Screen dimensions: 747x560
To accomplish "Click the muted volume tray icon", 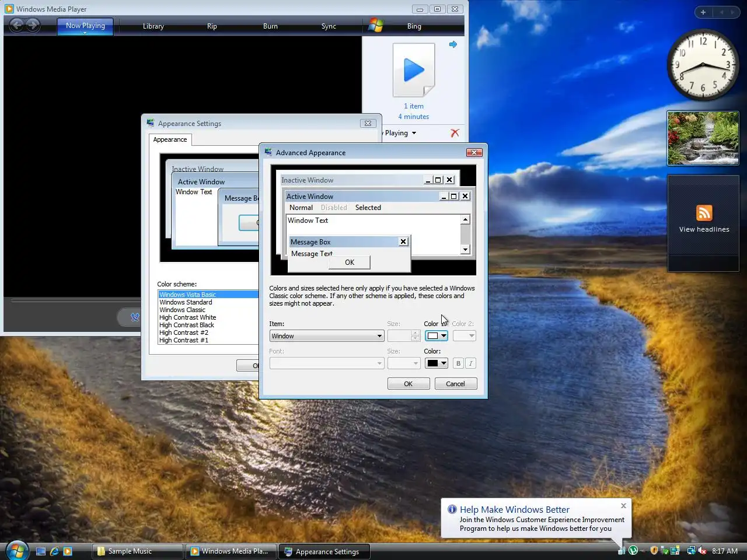I will [x=702, y=551].
